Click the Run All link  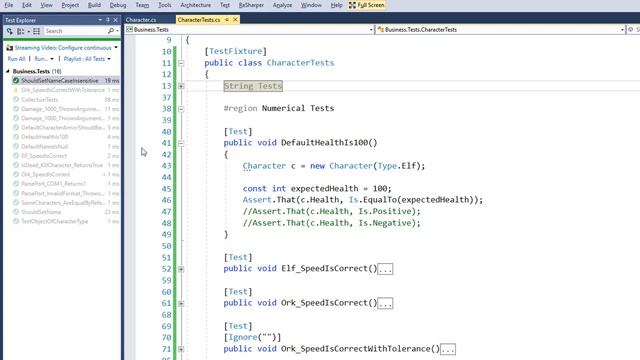[16, 59]
